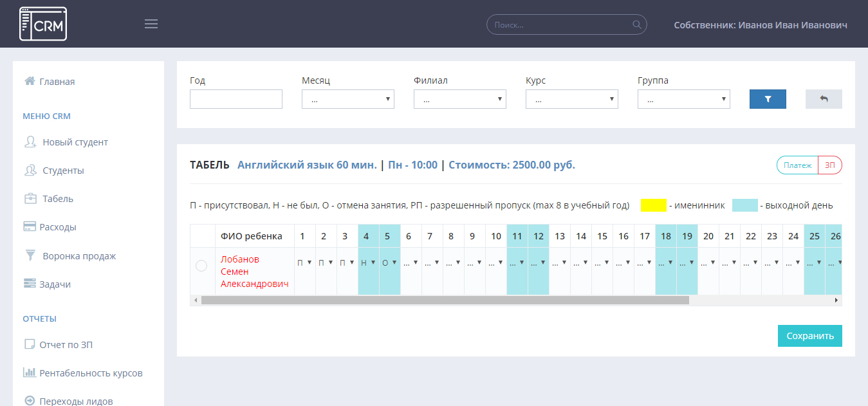The height and width of the screenshot is (406, 868).
Task: Expand the Филиал dropdown
Action: click(x=460, y=99)
